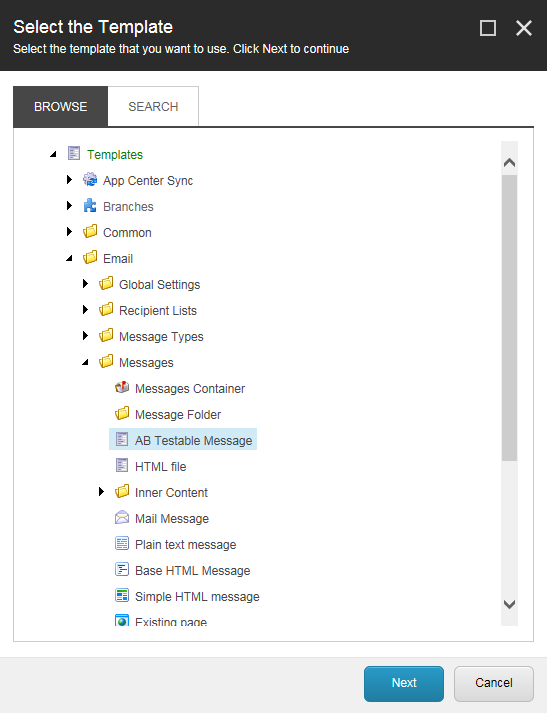Image resolution: width=547 pixels, height=713 pixels.
Task: Expand the Inner Content folder
Action: point(101,492)
